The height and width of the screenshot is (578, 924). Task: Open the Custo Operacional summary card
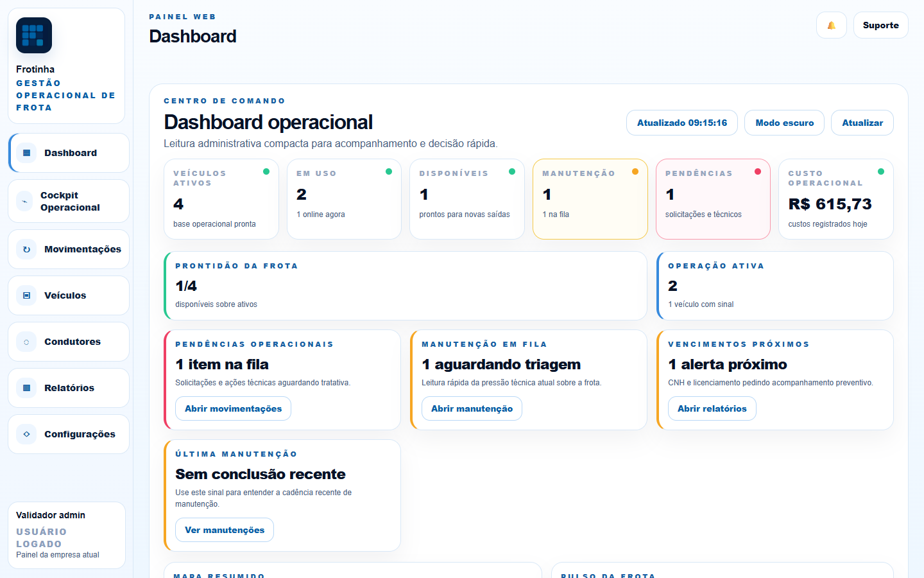pos(836,199)
